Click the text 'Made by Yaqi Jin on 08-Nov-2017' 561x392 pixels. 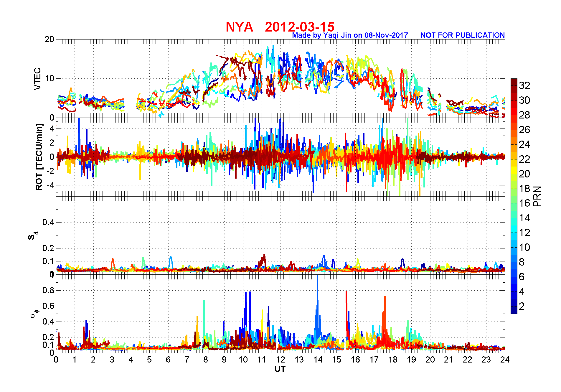(350, 35)
